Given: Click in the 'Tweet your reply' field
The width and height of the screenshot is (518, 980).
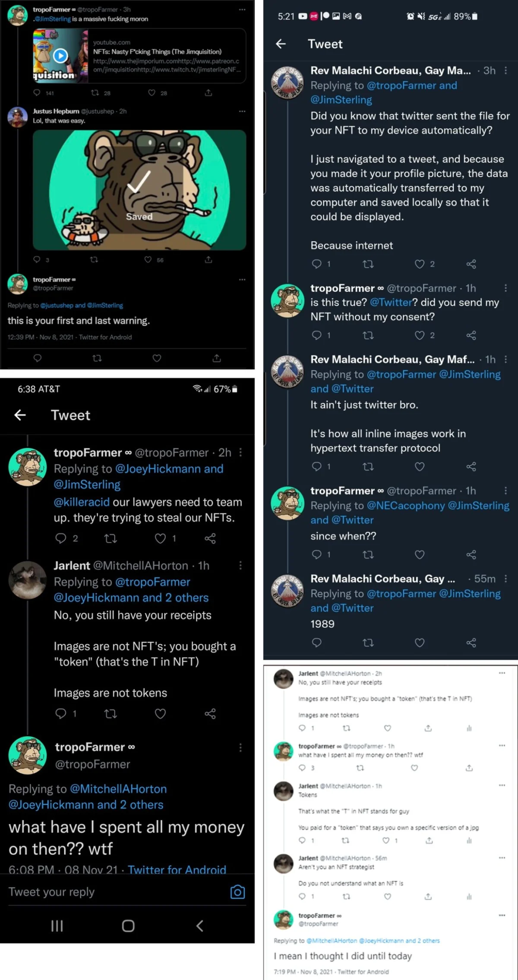Looking at the screenshot, I should (x=117, y=892).
